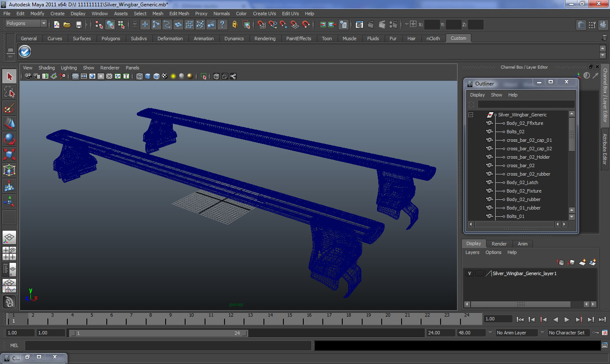The image size is (610, 364).
Task: Play animation forward button
Action: [x=567, y=320]
